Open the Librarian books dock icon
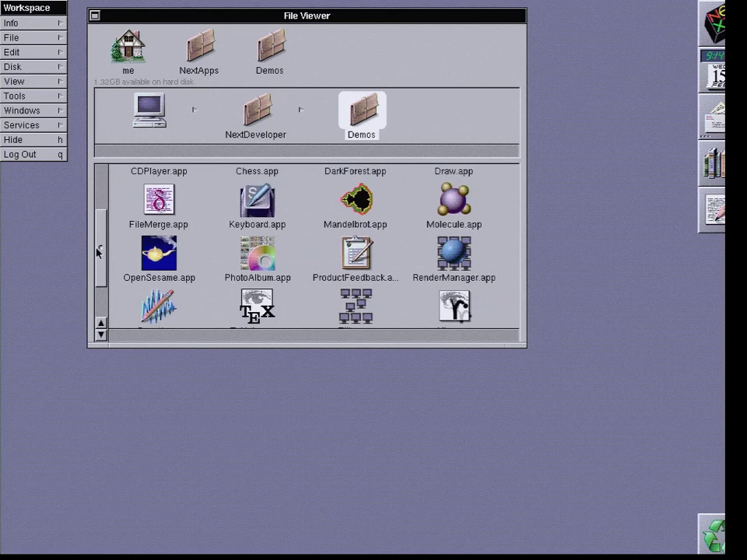747x560 pixels. (x=712, y=163)
